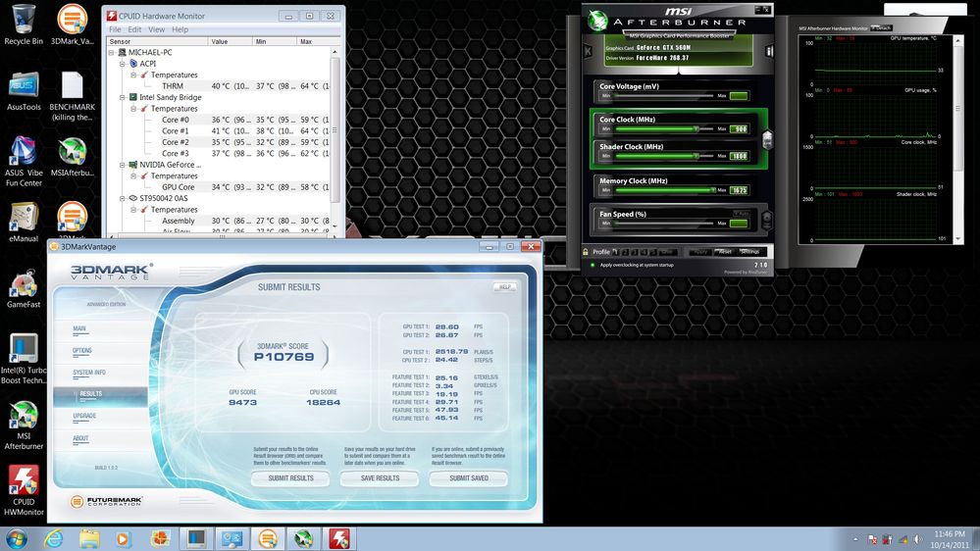Click the Core Clock slider handle
980x551 pixels.
coord(696,128)
